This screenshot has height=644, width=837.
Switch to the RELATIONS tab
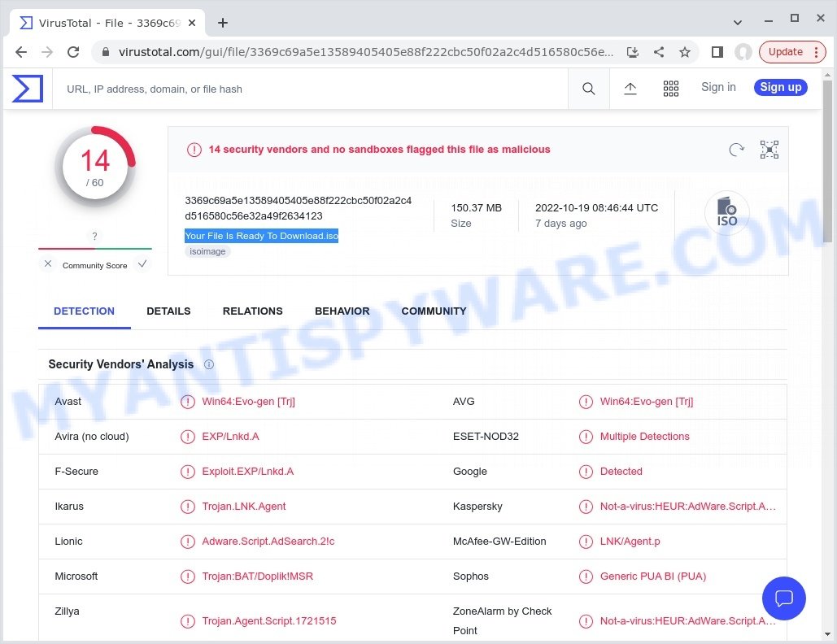coord(252,311)
